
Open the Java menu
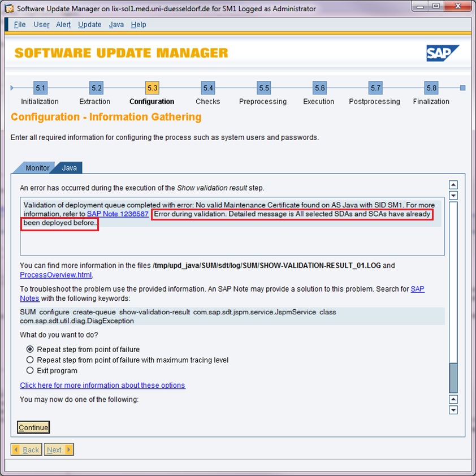pos(116,24)
